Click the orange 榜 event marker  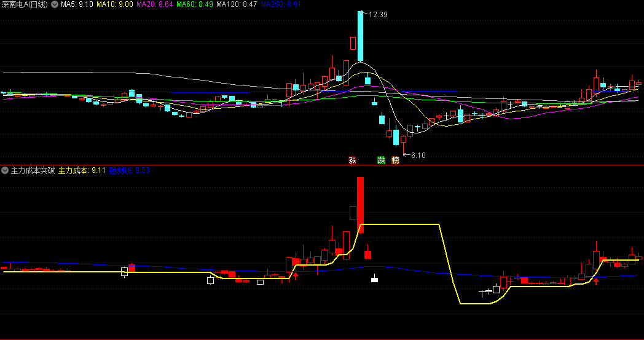click(396, 160)
